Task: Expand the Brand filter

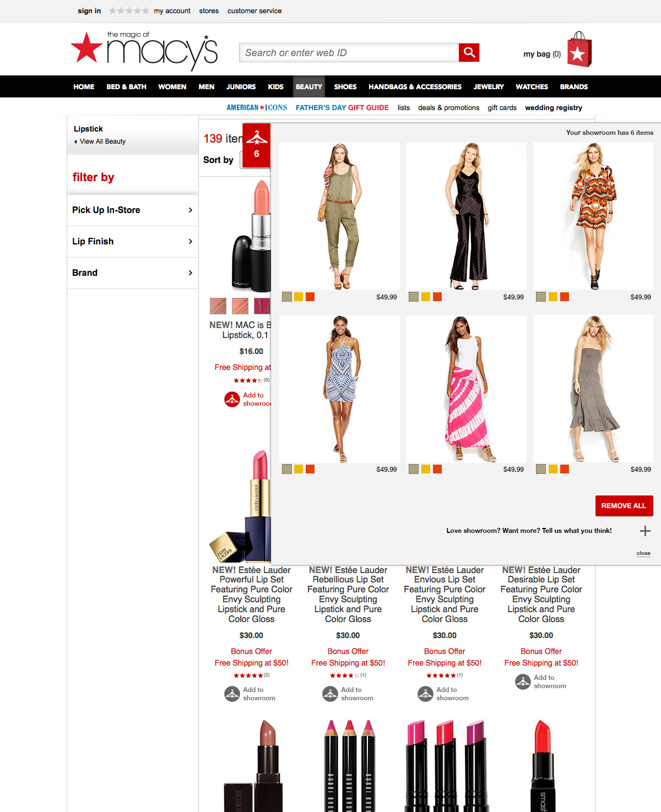Action: 133,273
